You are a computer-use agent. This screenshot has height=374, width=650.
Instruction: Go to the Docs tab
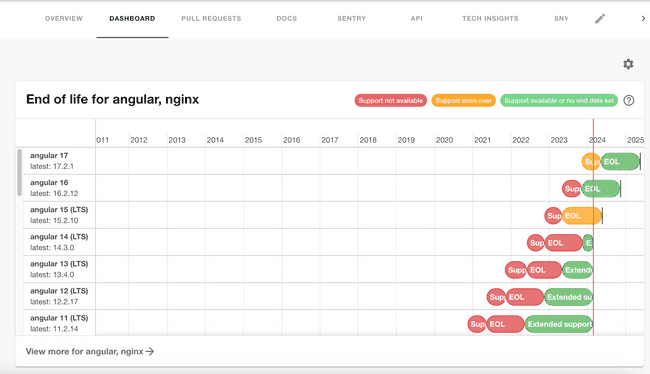[287, 19]
